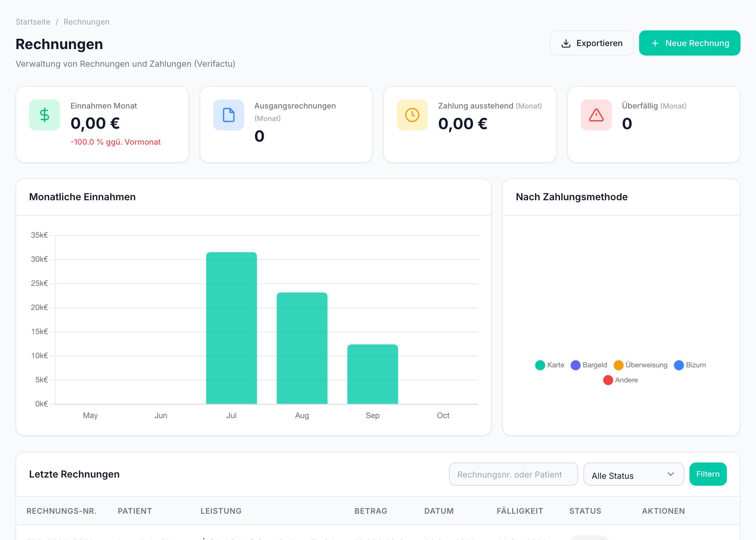Click the plus icon in Neue Rechnung
The width and height of the screenshot is (756, 540).
tap(655, 43)
